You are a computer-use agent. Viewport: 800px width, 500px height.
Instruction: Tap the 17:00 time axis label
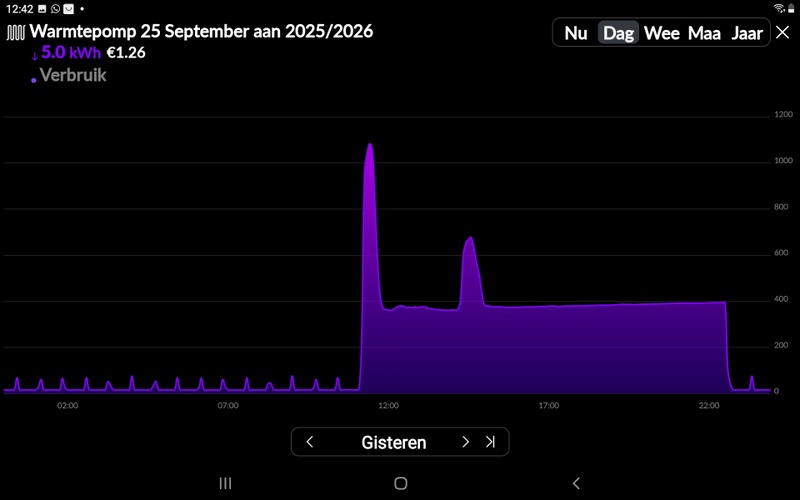point(548,405)
